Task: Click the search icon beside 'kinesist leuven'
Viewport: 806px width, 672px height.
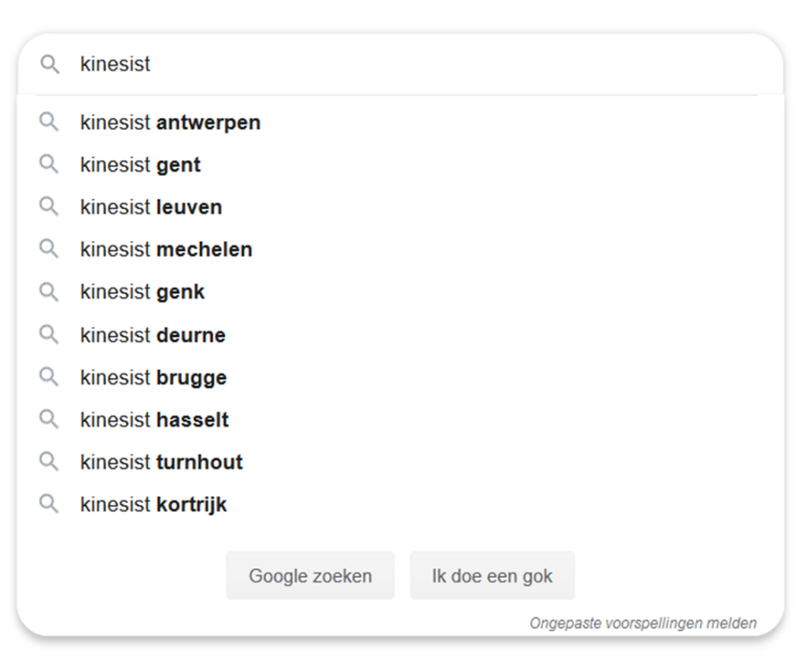Action: (x=49, y=207)
